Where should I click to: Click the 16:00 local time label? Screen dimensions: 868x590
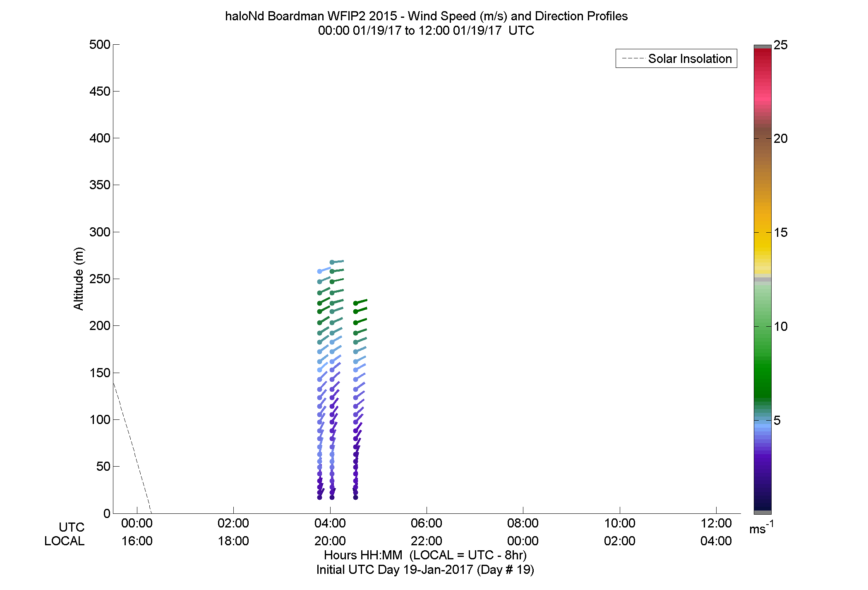coord(137,541)
